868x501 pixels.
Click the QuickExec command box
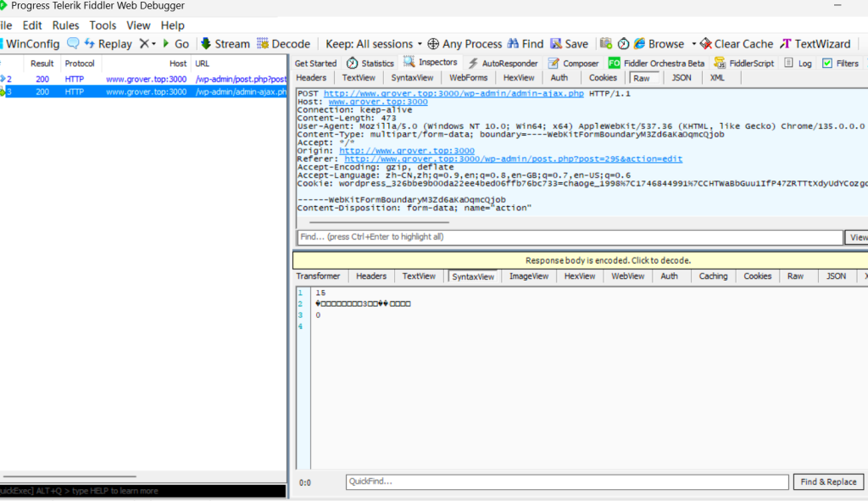142,491
